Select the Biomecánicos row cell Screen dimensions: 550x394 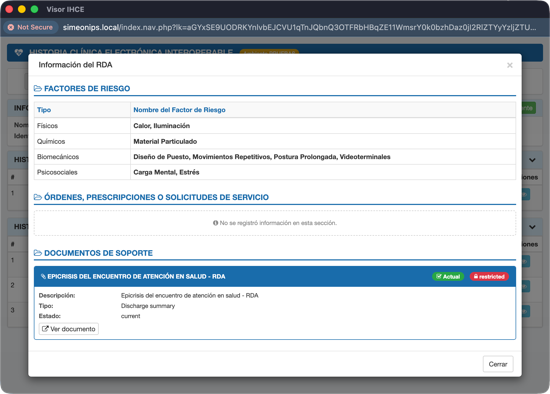click(x=82, y=157)
